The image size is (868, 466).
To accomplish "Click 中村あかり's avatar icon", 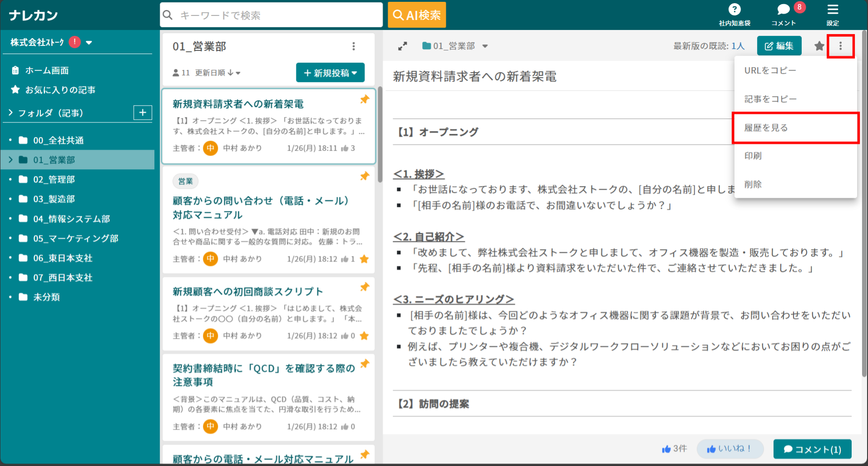I will (210, 147).
